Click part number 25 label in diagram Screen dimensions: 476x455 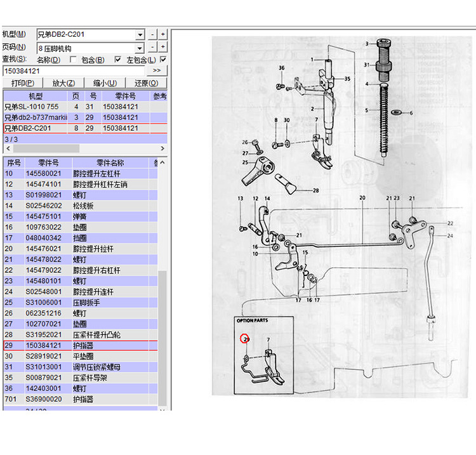tap(245, 162)
